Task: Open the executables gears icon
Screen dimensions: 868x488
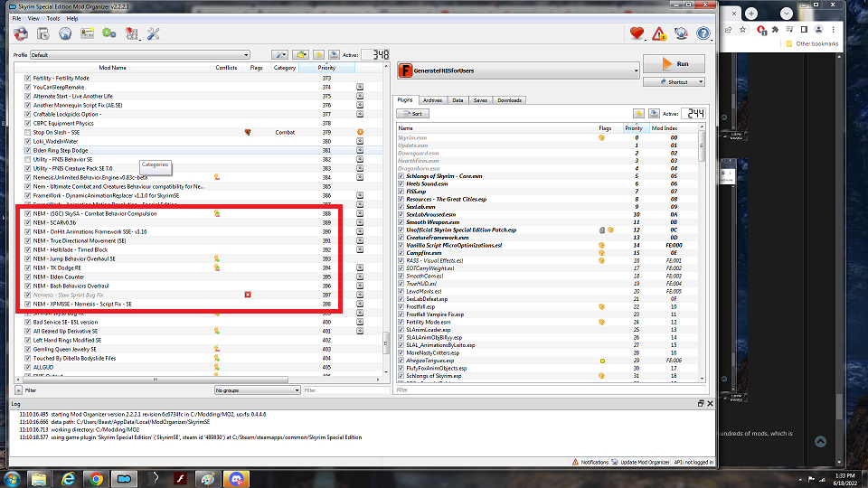Action: (109, 33)
